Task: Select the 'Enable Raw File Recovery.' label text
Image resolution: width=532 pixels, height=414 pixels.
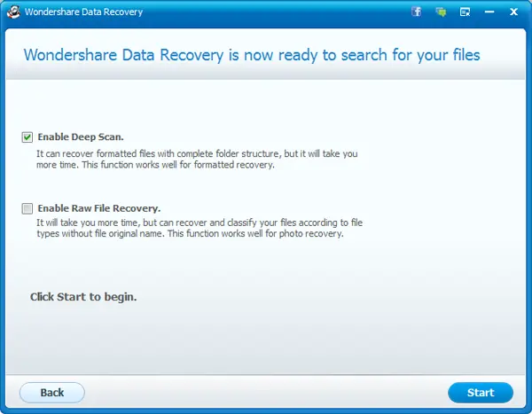Action: (x=99, y=208)
